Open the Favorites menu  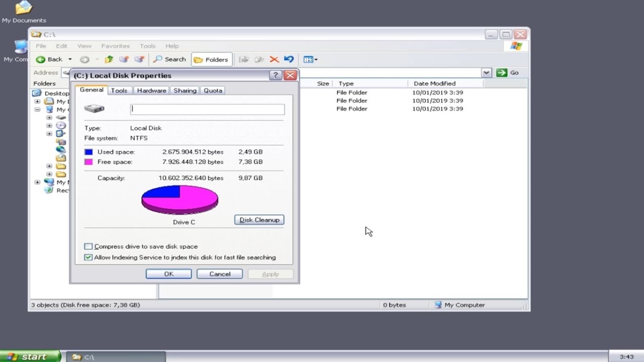[115, 46]
